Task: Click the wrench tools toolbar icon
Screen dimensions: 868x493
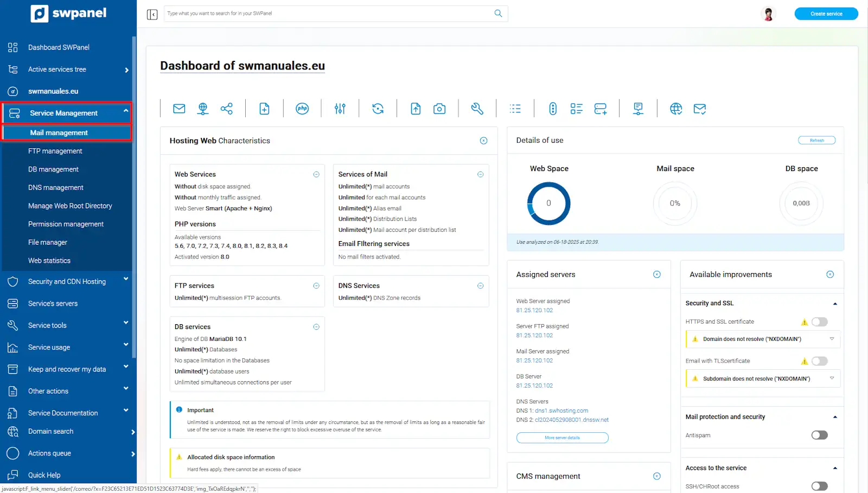Action: (x=477, y=109)
